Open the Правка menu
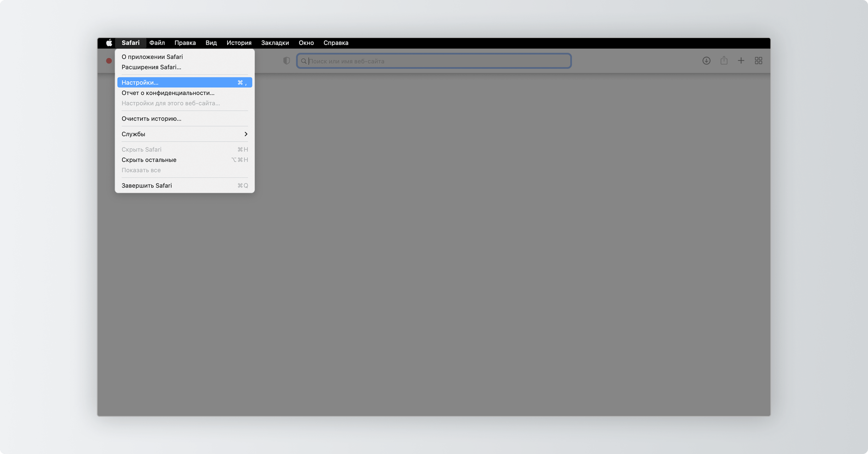868x454 pixels. (185, 43)
